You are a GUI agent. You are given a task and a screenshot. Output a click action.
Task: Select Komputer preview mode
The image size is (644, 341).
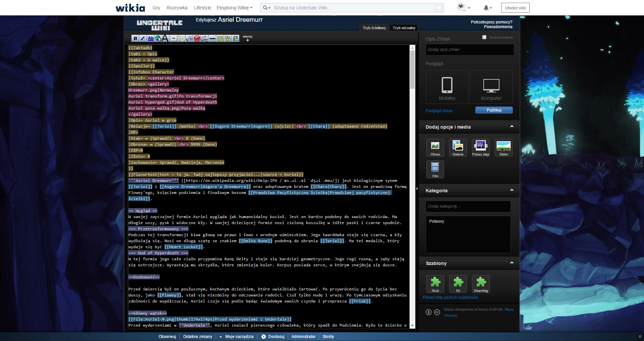tap(491, 87)
